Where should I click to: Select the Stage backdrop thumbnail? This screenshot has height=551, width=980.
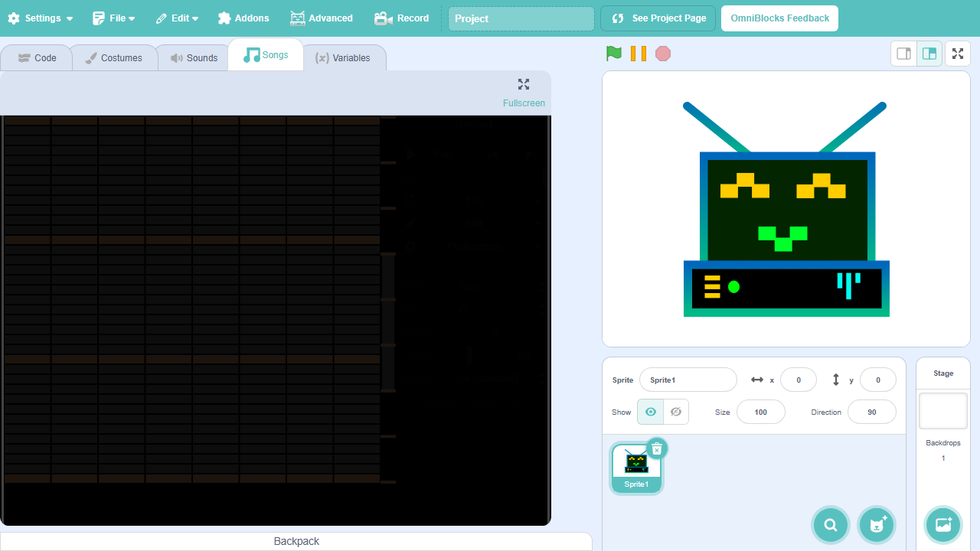(943, 411)
